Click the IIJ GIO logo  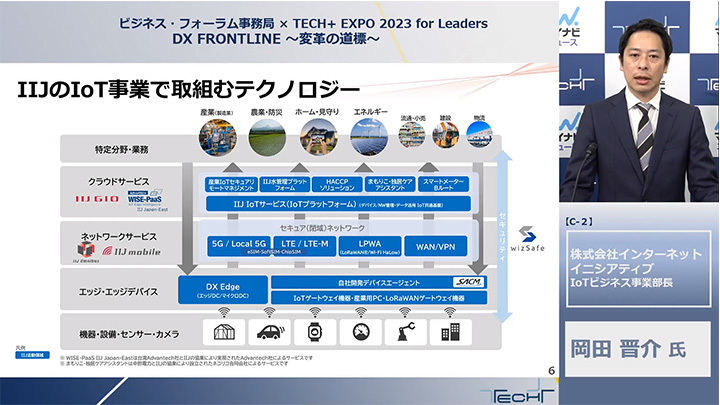click(x=97, y=199)
